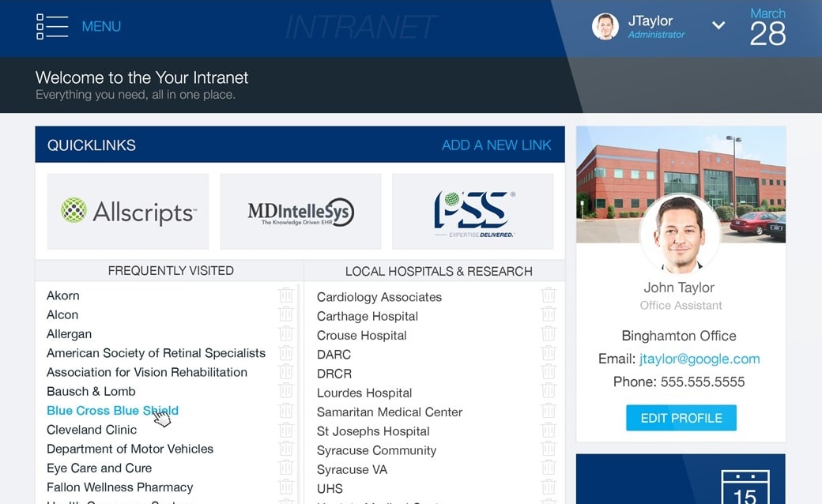Expand the JTaylor account dropdown chevron

point(718,25)
